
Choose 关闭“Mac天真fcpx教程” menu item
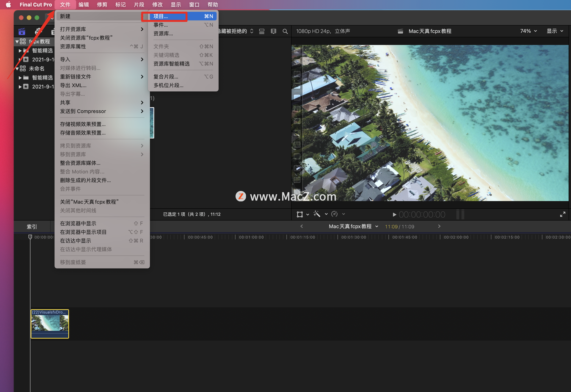point(102,202)
